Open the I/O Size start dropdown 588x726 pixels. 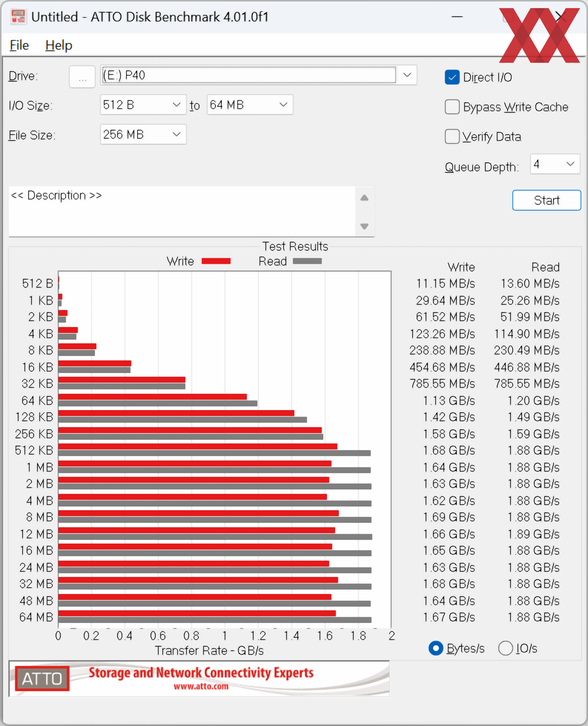[143, 105]
